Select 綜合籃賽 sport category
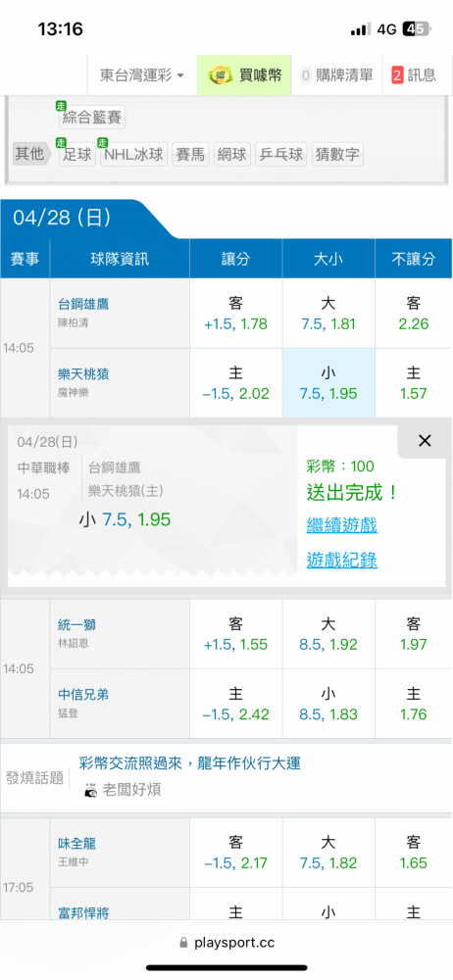The image size is (453, 980). [92, 117]
